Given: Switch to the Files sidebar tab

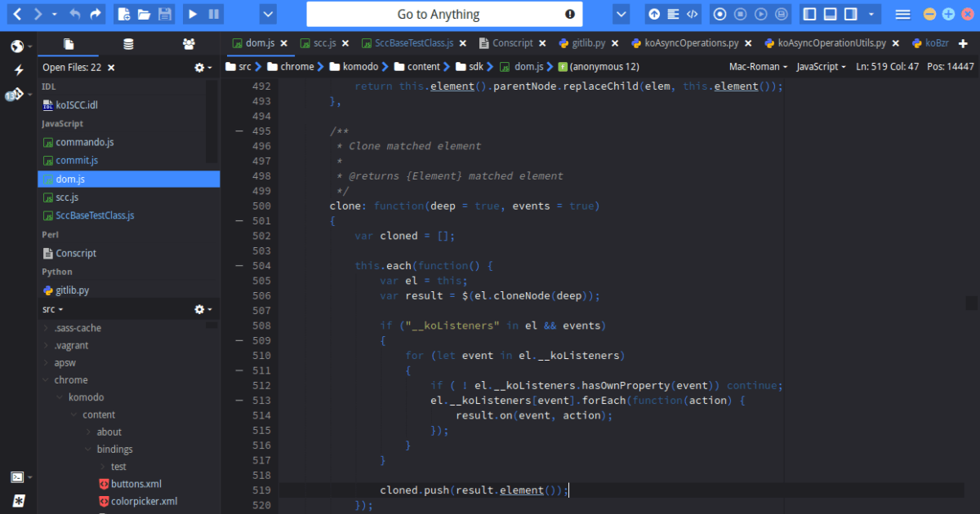Looking at the screenshot, I should click(x=69, y=44).
